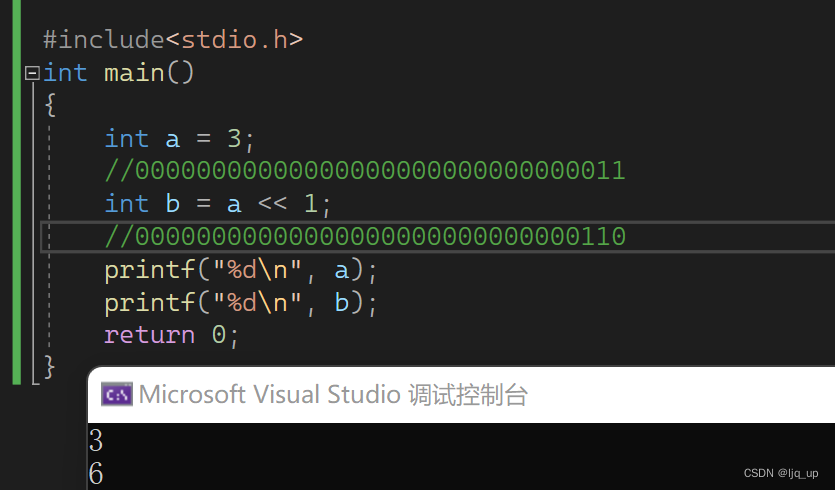Place cursor on #include<stdio.h> line
The width and height of the screenshot is (835, 490).
point(173,40)
